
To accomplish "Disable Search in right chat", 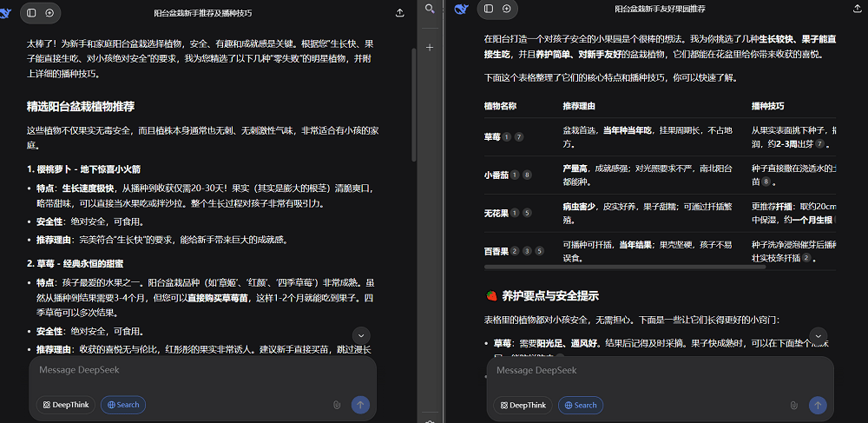I will [581, 405].
